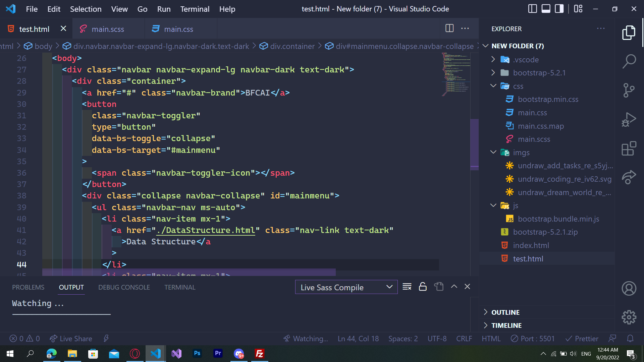Click the Split Editor Right icon

449,28
